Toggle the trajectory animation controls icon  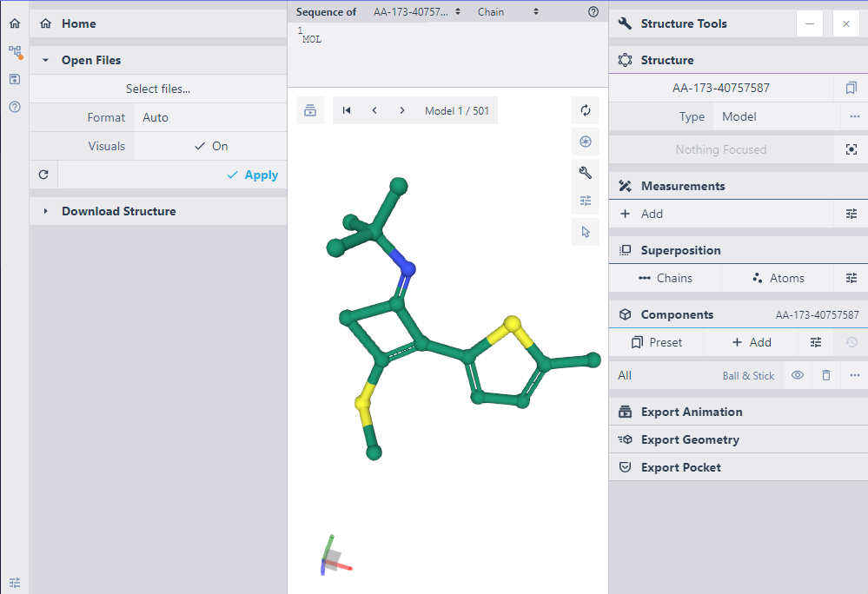(x=310, y=110)
